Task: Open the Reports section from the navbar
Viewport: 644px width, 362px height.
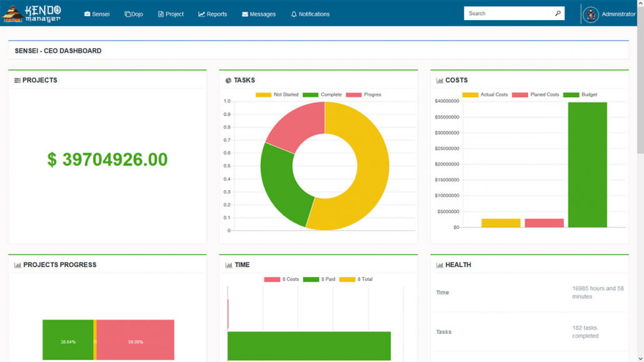Action: coord(212,14)
